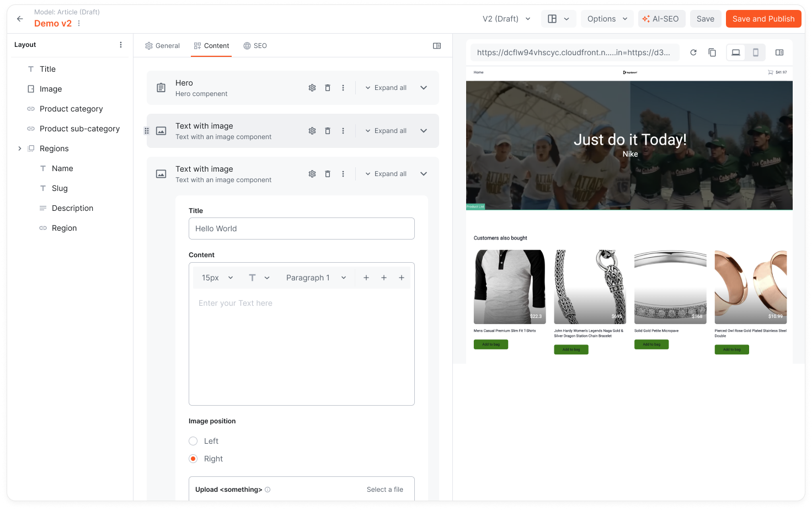Click the Hello World title input field
This screenshot has width=812, height=510.
pos(302,228)
